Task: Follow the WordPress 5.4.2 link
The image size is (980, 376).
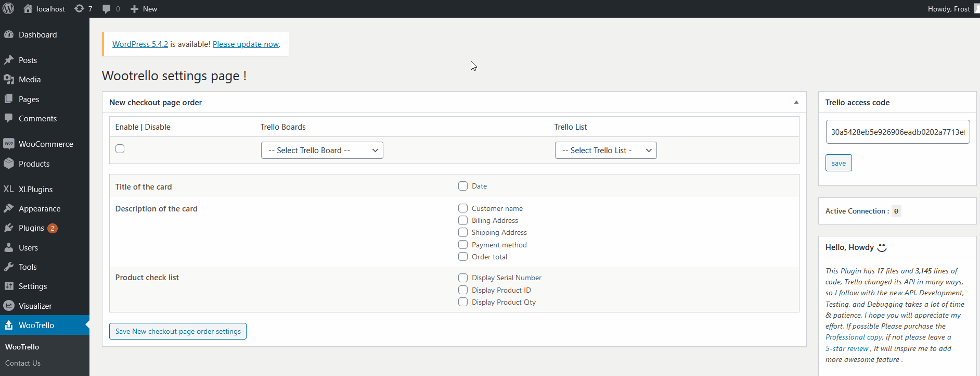Action: (x=140, y=44)
